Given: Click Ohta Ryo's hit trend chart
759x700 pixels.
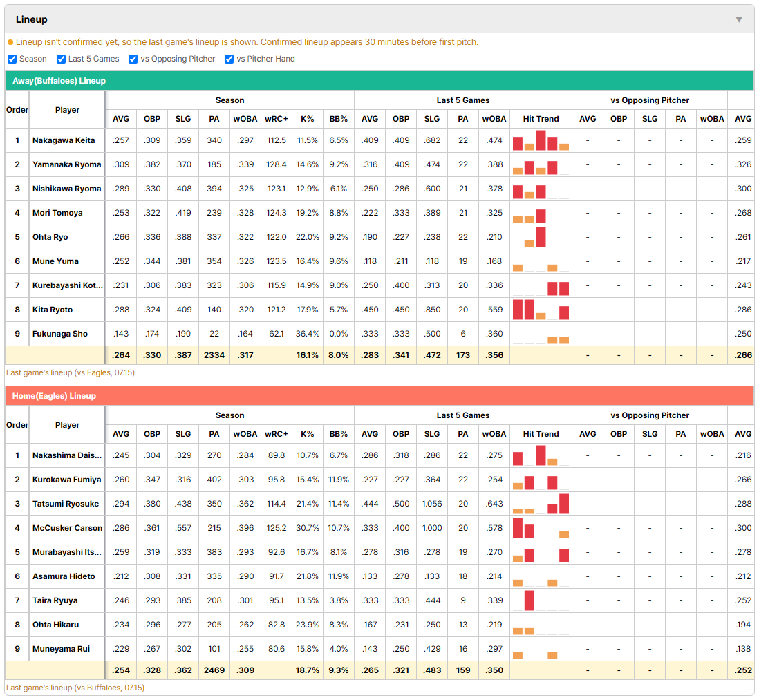Looking at the screenshot, I should (x=541, y=237).
